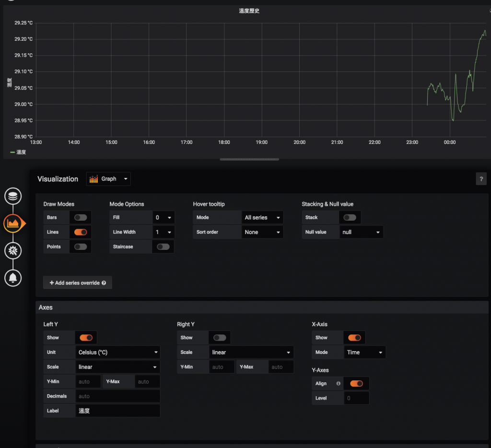Click the Graph bar chart icon
This screenshot has height=448, width=491.
[94, 179]
